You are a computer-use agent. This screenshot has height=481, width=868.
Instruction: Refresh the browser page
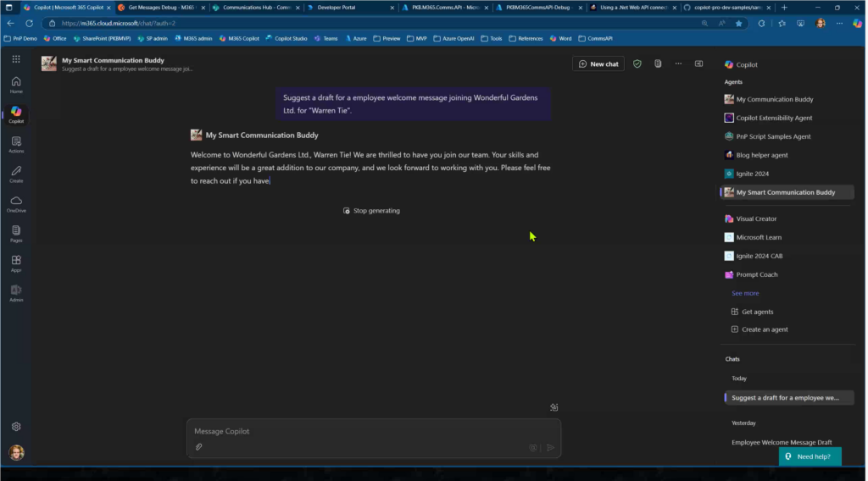pos(29,23)
